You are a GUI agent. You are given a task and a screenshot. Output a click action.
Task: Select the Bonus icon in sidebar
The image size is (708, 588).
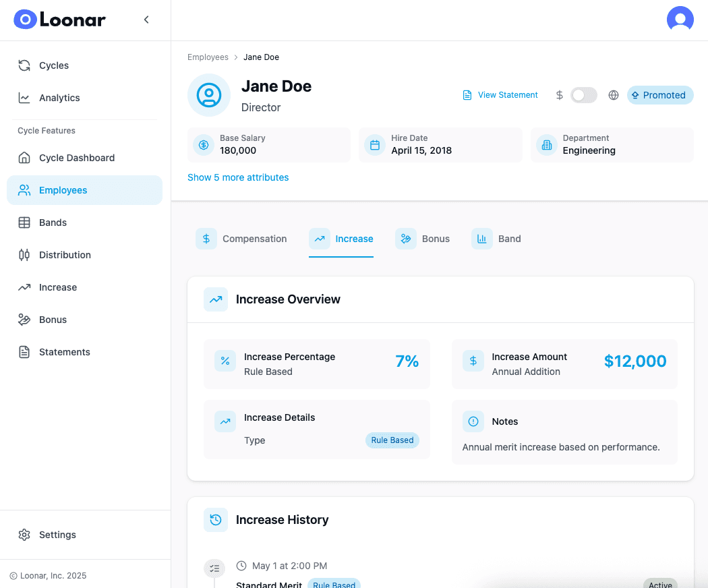tap(25, 319)
